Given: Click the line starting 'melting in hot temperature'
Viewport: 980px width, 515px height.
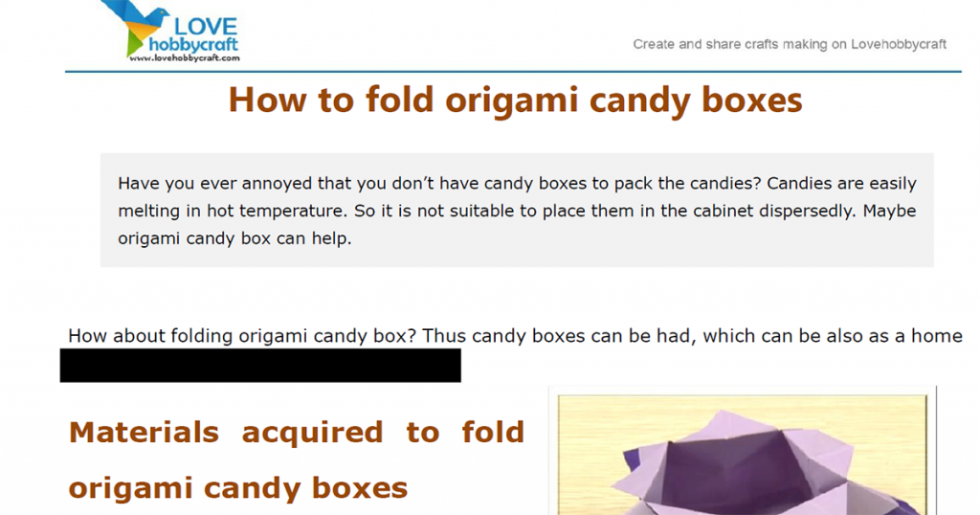Looking at the screenshot, I should click(517, 212).
